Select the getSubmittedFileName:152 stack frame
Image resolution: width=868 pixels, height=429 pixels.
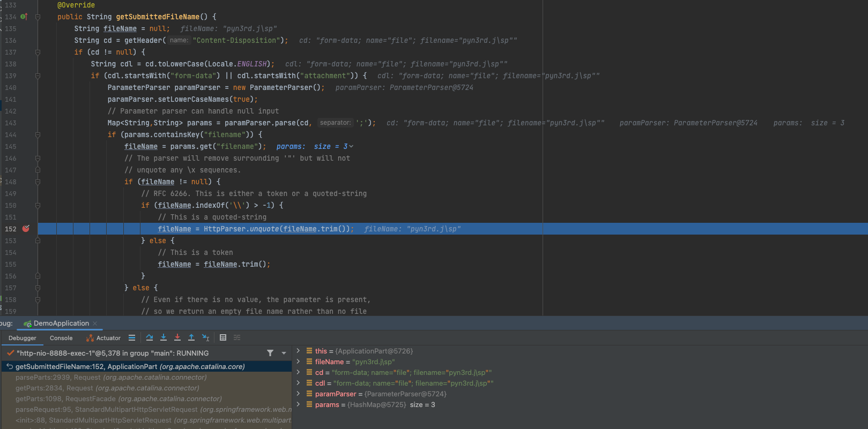click(146, 366)
